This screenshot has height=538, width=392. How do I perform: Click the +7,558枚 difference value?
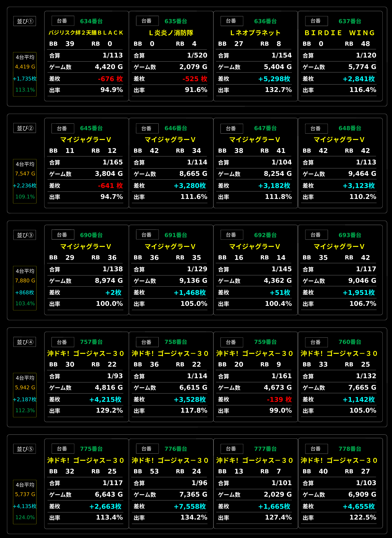point(190,506)
